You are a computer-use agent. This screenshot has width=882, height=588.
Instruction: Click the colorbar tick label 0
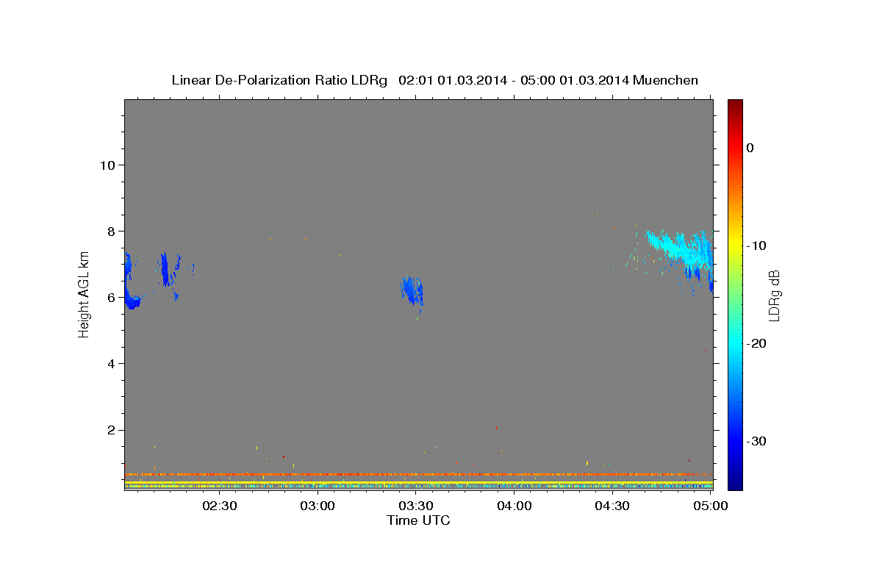[750, 148]
